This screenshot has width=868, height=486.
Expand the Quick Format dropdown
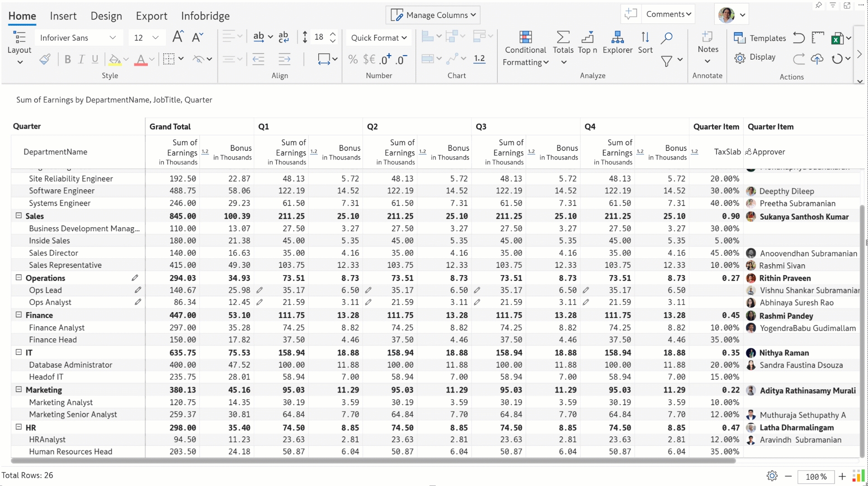pos(379,38)
